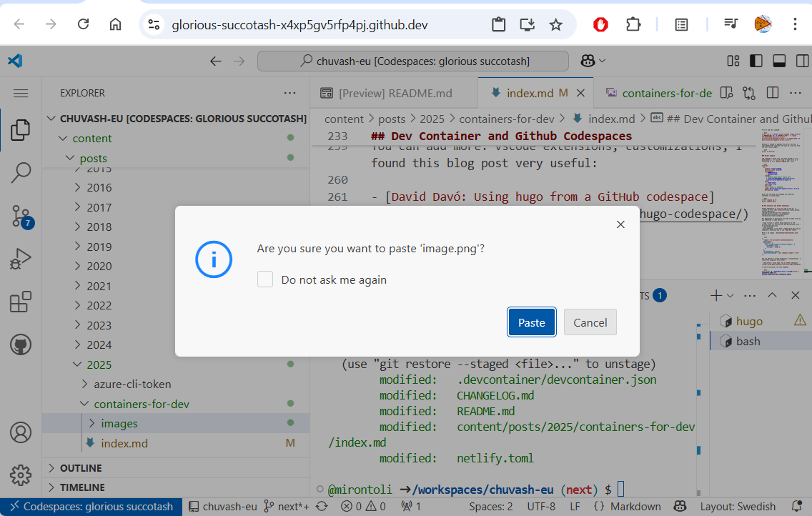Open the Accounts menu in activity bar
The height and width of the screenshot is (516, 812).
(x=21, y=432)
